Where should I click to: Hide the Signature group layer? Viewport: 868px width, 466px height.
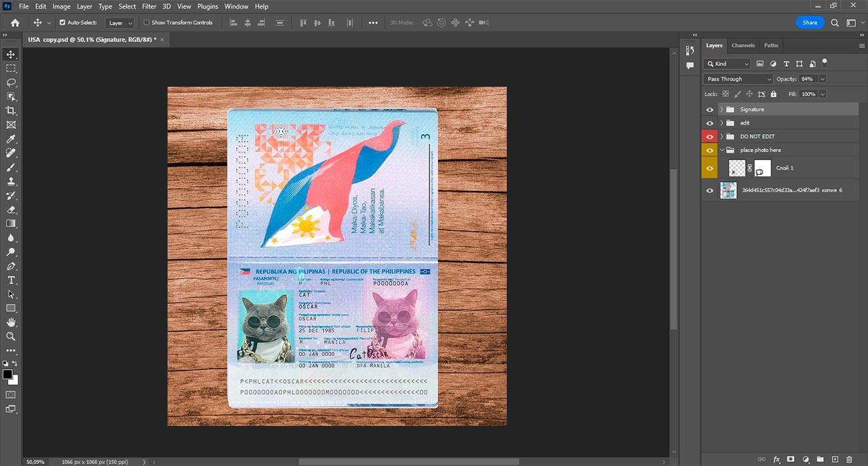pyautogui.click(x=710, y=109)
